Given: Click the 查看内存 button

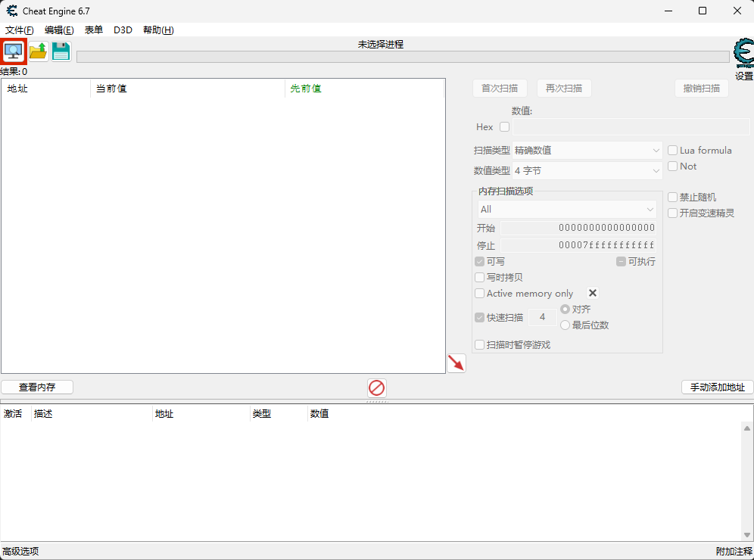Looking at the screenshot, I should point(37,387).
